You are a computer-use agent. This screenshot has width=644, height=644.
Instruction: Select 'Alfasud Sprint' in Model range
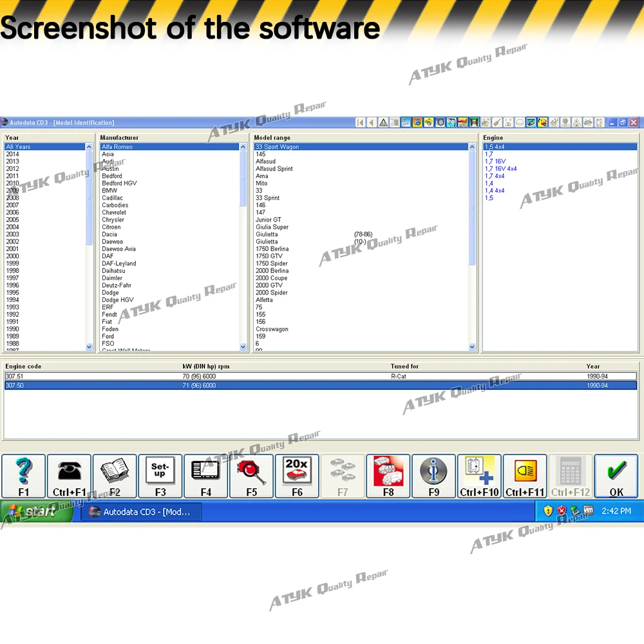(x=361, y=168)
